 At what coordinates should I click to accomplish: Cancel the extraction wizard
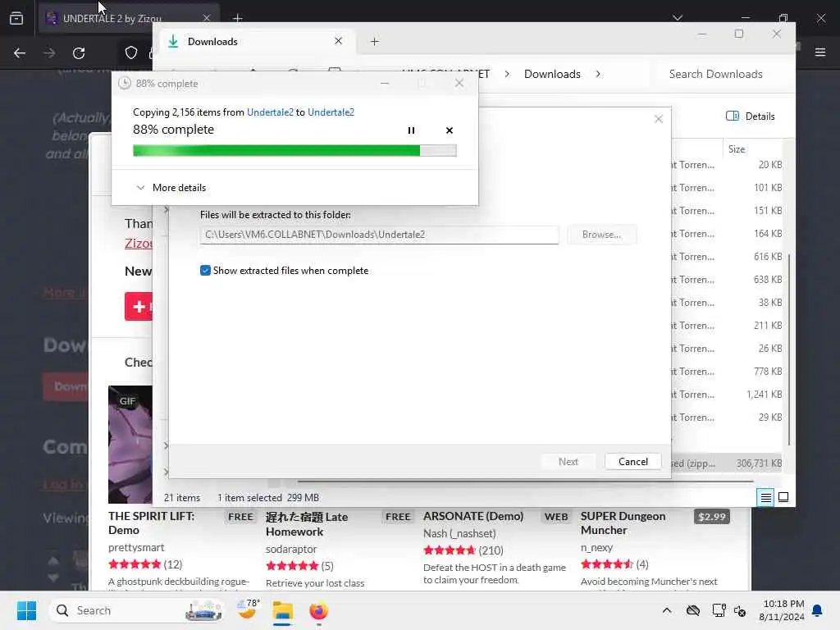[x=632, y=462]
